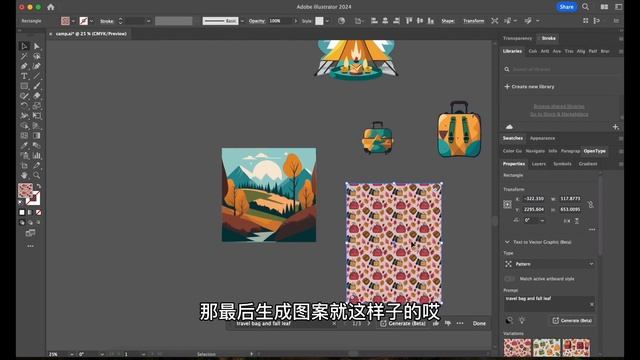This screenshot has height=360, width=640.
Task: Click the Home icon
Action: tap(51, 7)
